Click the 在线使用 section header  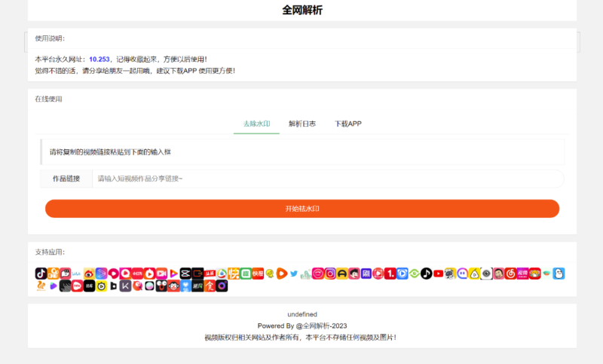[x=48, y=99]
